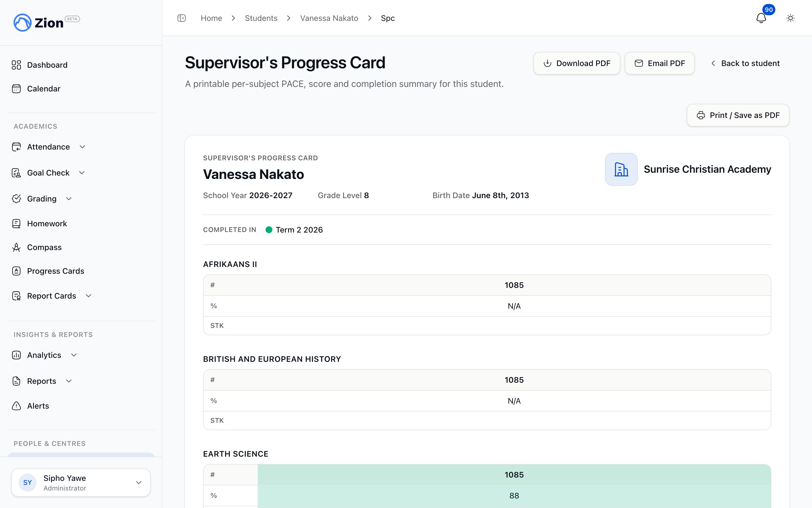812x508 pixels.
Task: Open Homework from the sidebar
Action: pos(81,224)
